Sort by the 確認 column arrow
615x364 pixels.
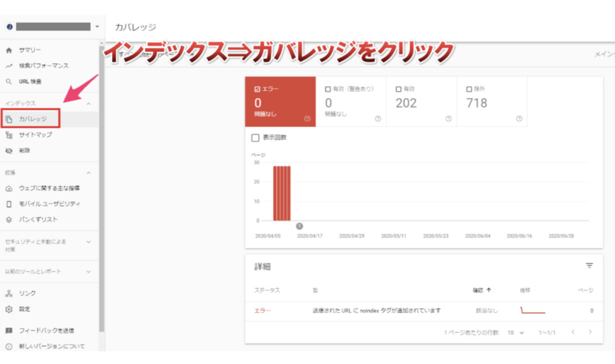pyautogui.click(x=489, y=290)
